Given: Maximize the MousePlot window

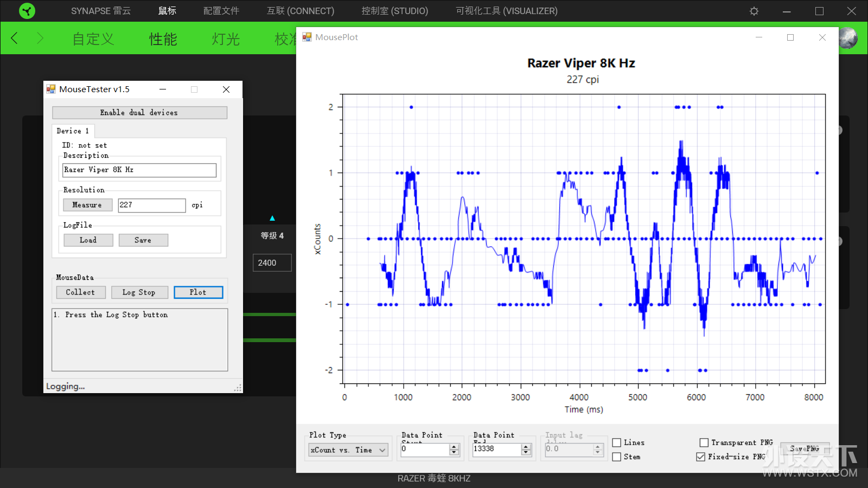Looking at the screenshot, I should (x=790, y=37).
